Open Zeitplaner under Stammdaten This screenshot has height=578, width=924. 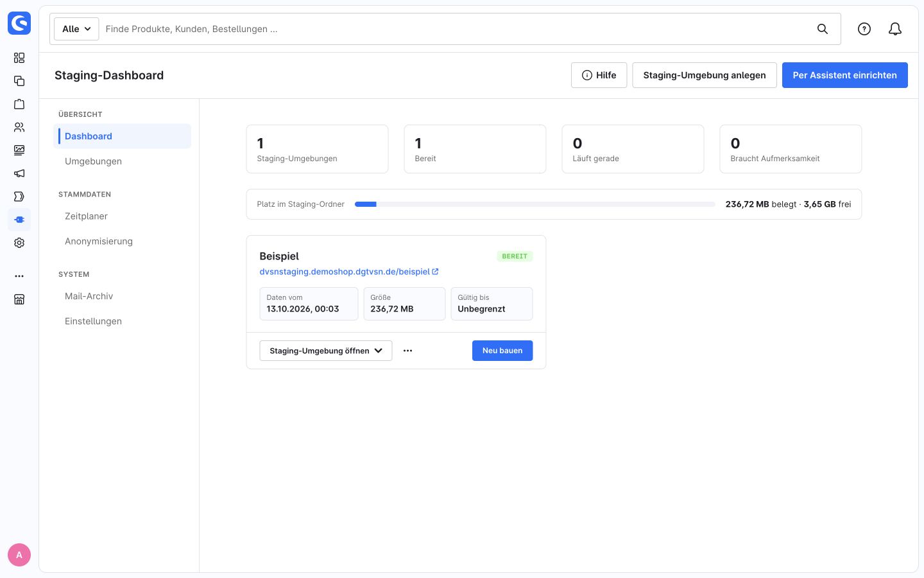[122, 216]
